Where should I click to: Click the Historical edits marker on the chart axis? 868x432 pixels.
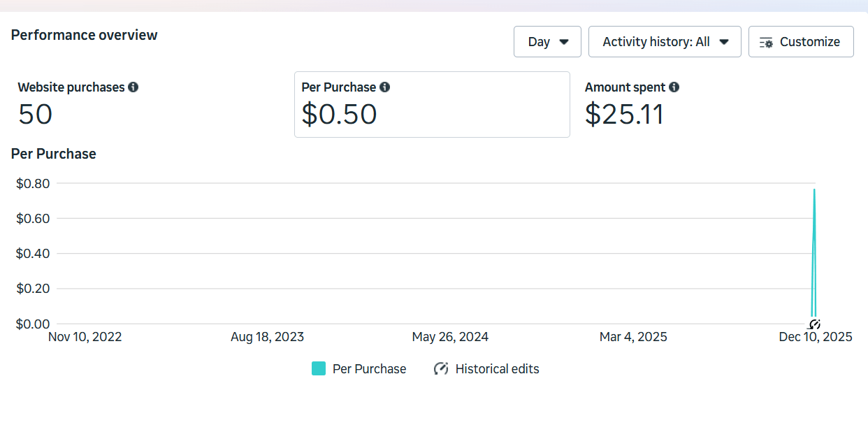point(813,324)
